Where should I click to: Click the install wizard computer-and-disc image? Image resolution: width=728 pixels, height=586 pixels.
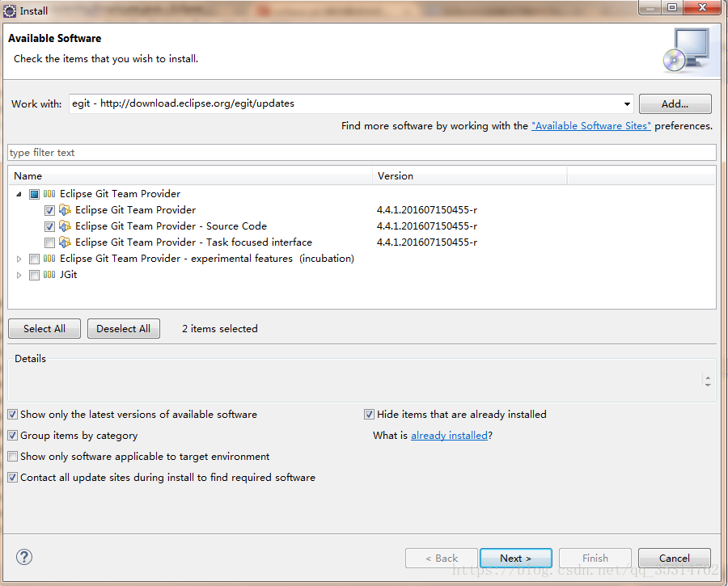(687, 50)
